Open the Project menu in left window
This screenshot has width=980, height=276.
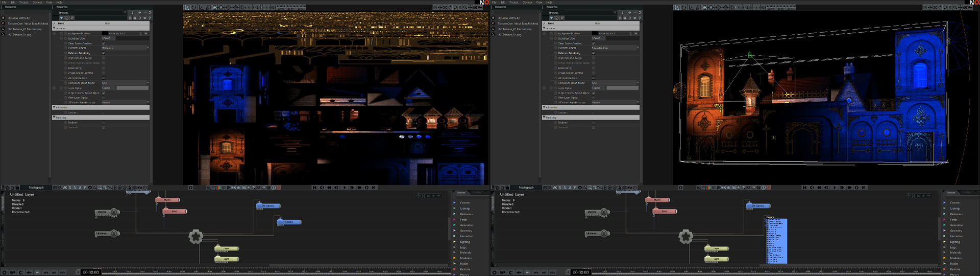(24, 2)
